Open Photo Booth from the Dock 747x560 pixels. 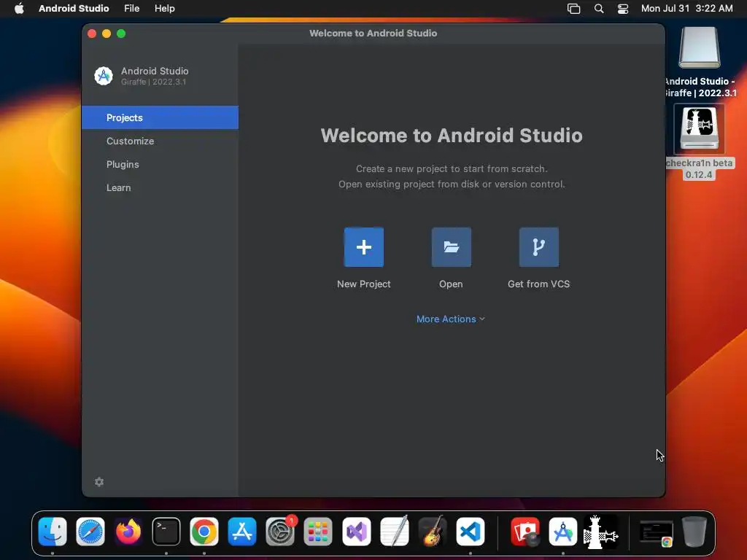click(525, 532)
